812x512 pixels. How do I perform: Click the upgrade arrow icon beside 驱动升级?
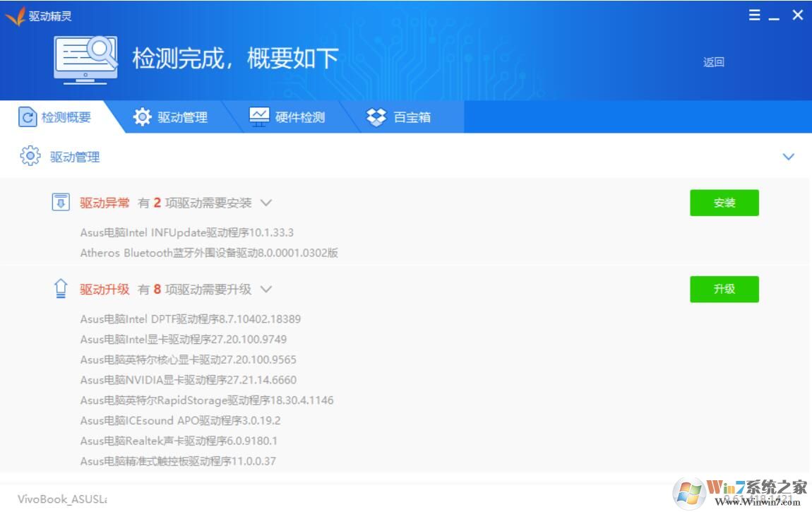[x=61, y=288]
